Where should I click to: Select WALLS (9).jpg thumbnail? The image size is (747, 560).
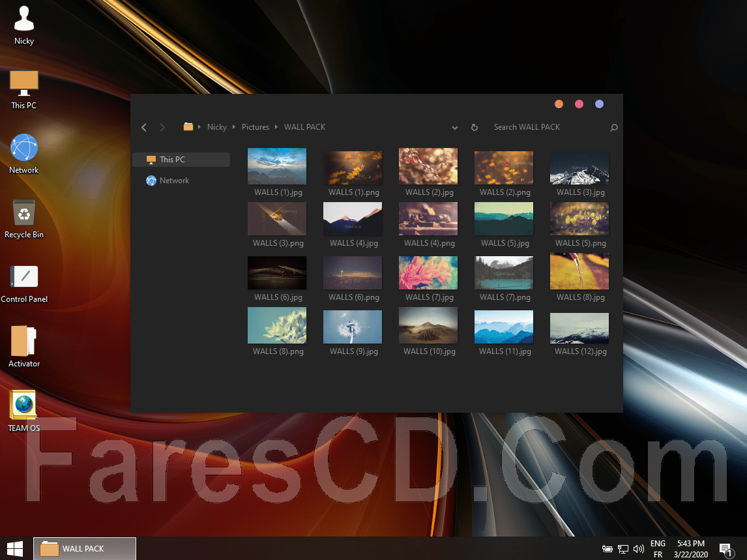point(353,327)
